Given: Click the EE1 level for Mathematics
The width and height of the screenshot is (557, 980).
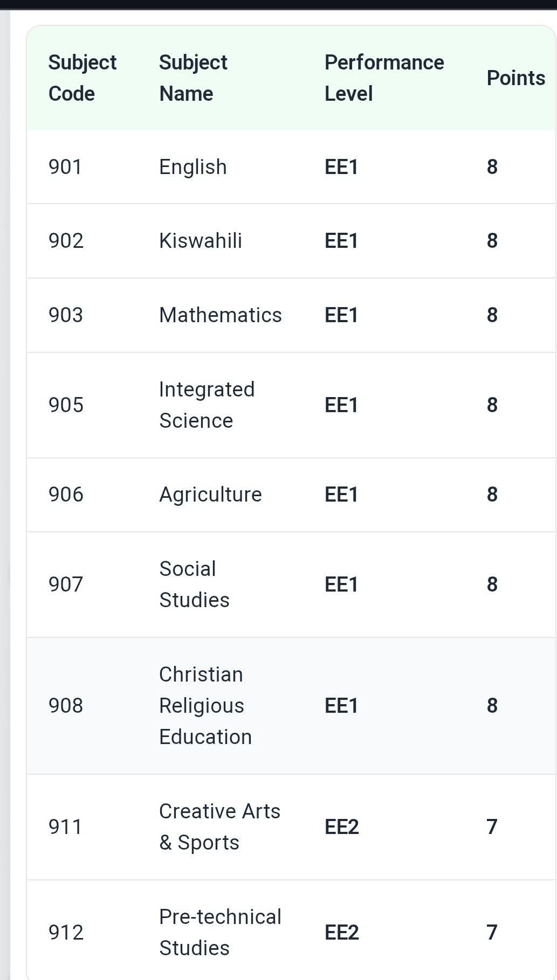Looking at the screenshot, I should 341,315.
